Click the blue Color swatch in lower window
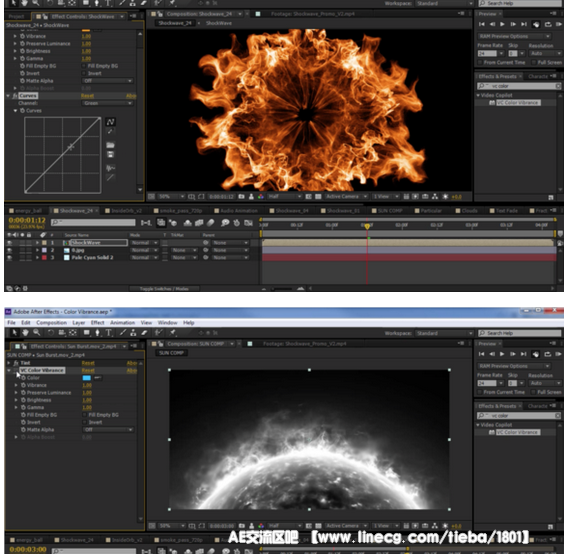The height and width of the screenshot is (554, 564). (x=87, y=378)
